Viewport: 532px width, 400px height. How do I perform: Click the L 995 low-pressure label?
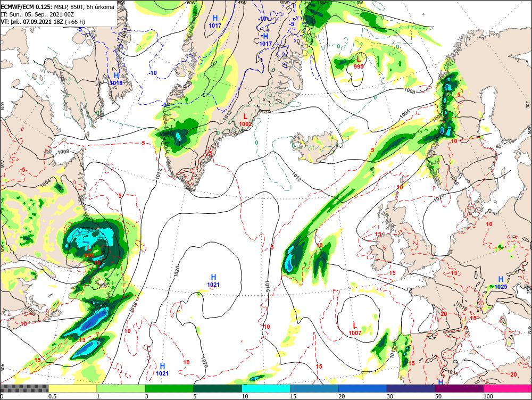(x=358, y=63)
